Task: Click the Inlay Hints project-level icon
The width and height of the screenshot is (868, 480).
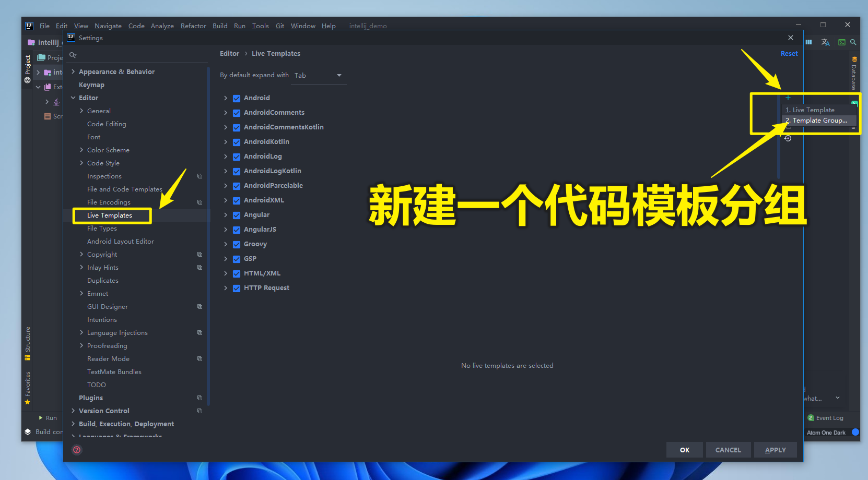Action: coord(200,268)
